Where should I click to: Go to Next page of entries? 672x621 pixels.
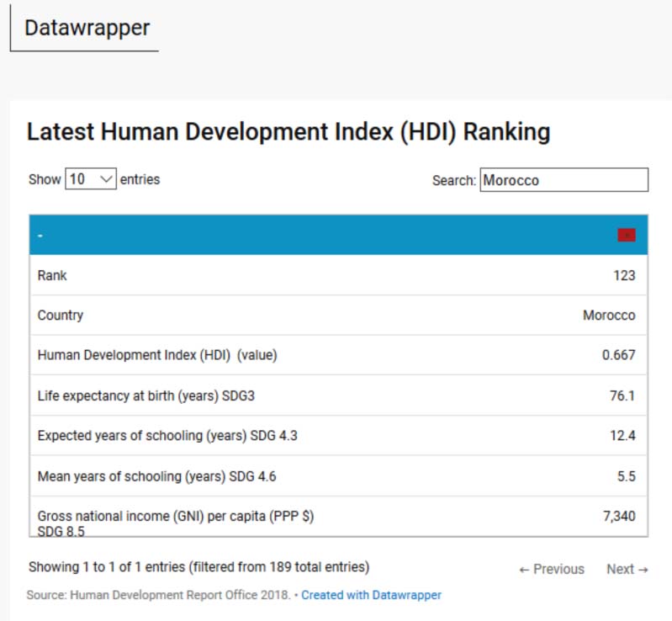(627, 569)
